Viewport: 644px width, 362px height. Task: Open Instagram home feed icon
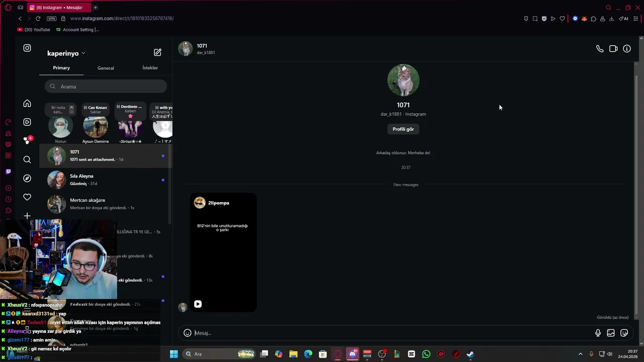tap(27, 104)
